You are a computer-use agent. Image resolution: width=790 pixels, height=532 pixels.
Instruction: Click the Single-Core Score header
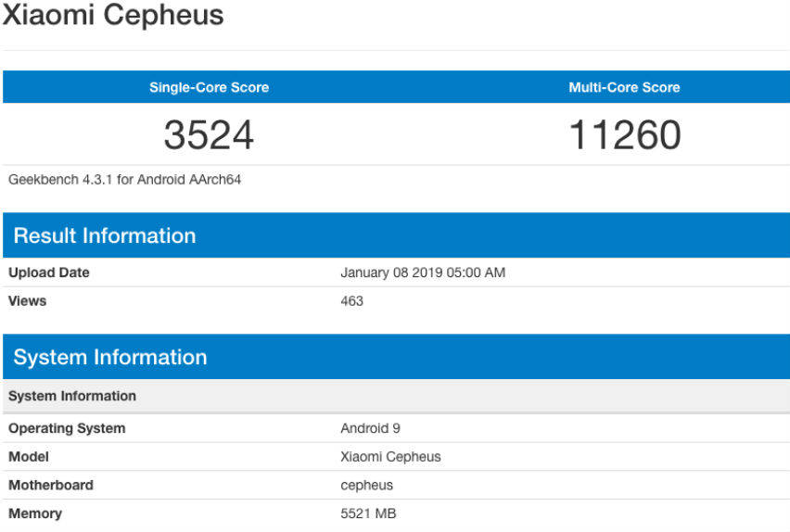tap(209, 87)
